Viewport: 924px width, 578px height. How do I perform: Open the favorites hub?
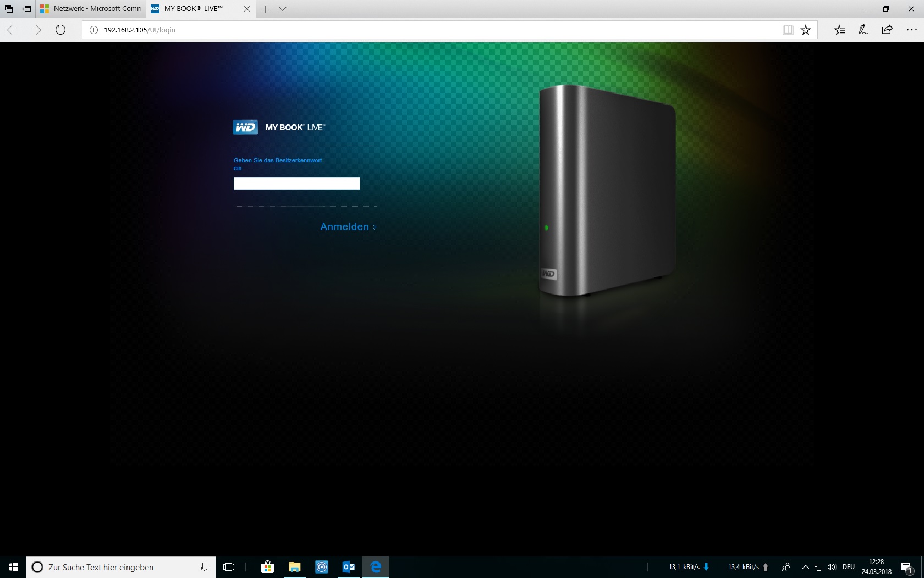point(839,30)
